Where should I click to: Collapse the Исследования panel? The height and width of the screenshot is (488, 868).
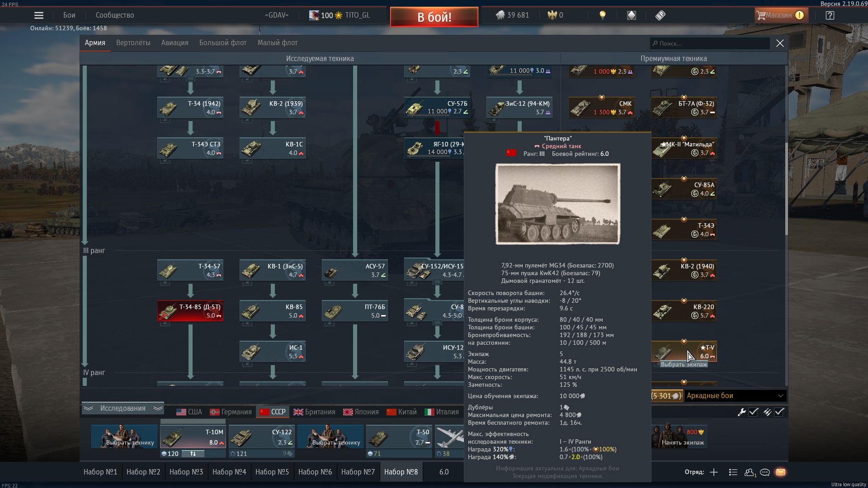(123, 408)
